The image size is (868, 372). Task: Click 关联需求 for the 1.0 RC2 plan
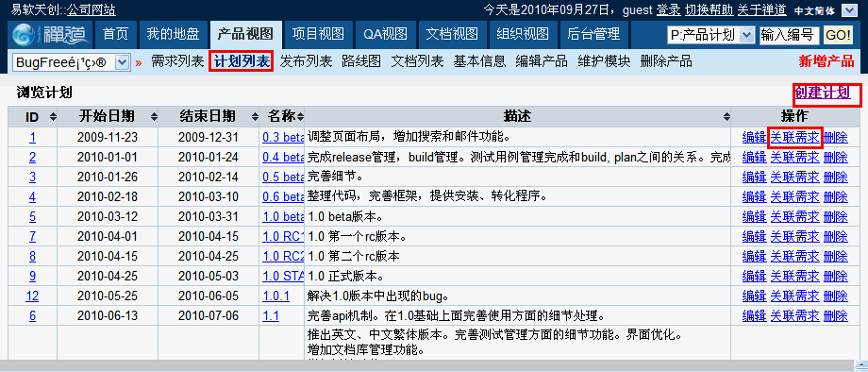pos(795,256)
